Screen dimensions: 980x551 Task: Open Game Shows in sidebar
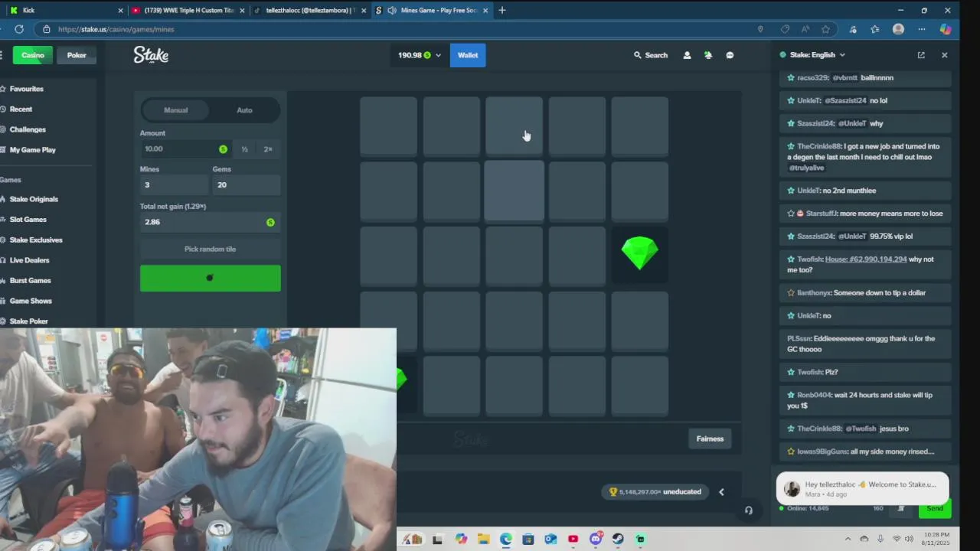(31, 301)
